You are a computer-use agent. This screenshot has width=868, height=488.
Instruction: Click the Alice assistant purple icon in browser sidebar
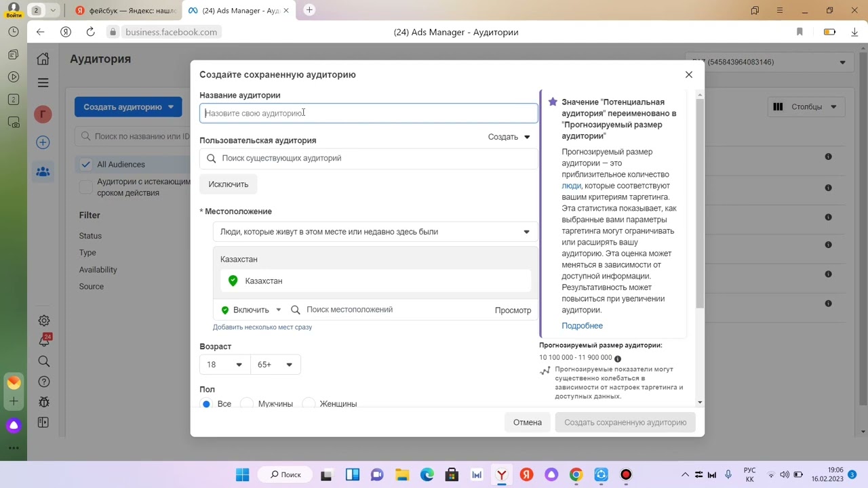pyautogui.click(x=14, y=426)
